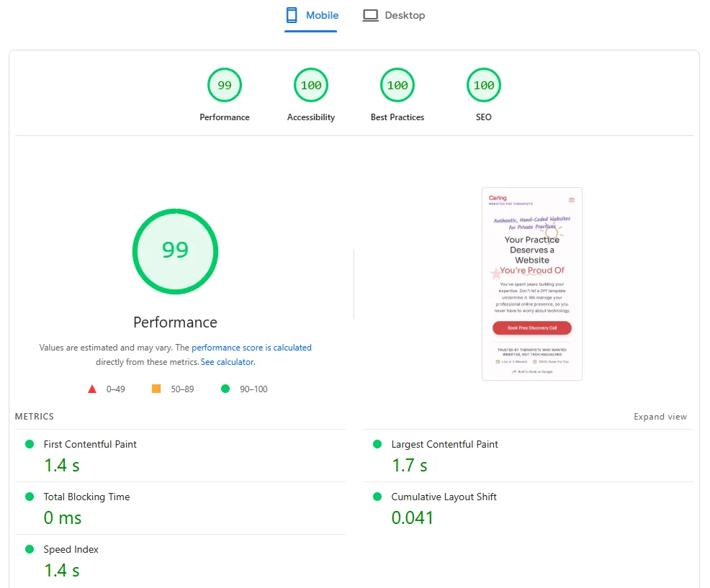710x588 pixels.
Task: Click the desktop monitor icon
Action: click(x=370, y=14)
